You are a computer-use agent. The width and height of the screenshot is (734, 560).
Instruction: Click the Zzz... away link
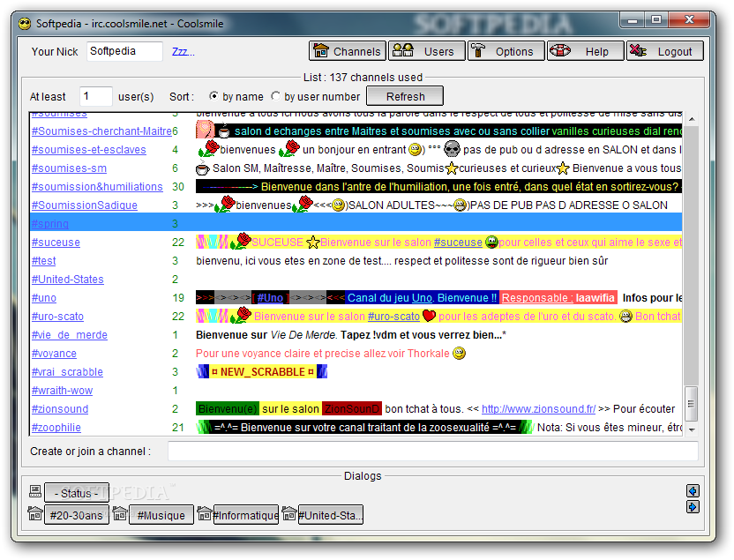click(183, 51)
